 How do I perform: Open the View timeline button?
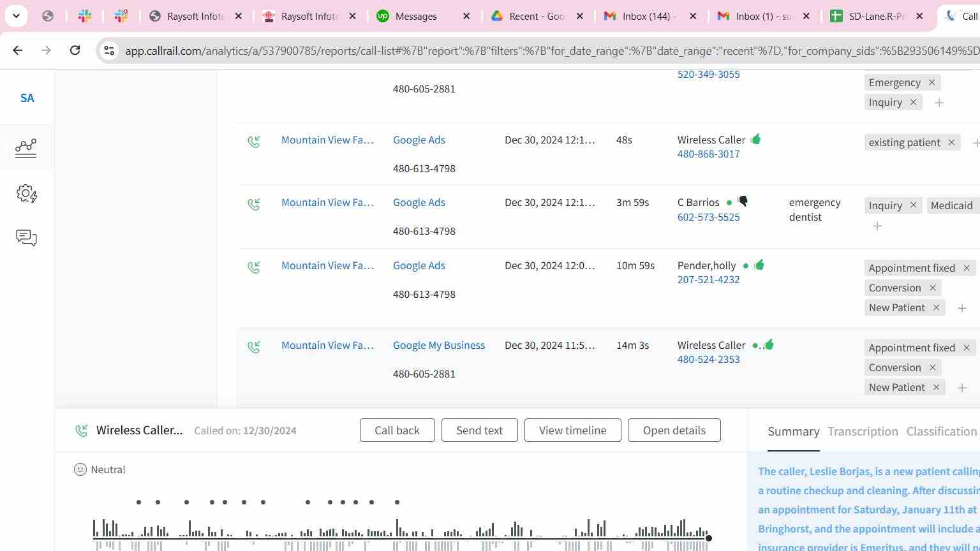[573, 430]
